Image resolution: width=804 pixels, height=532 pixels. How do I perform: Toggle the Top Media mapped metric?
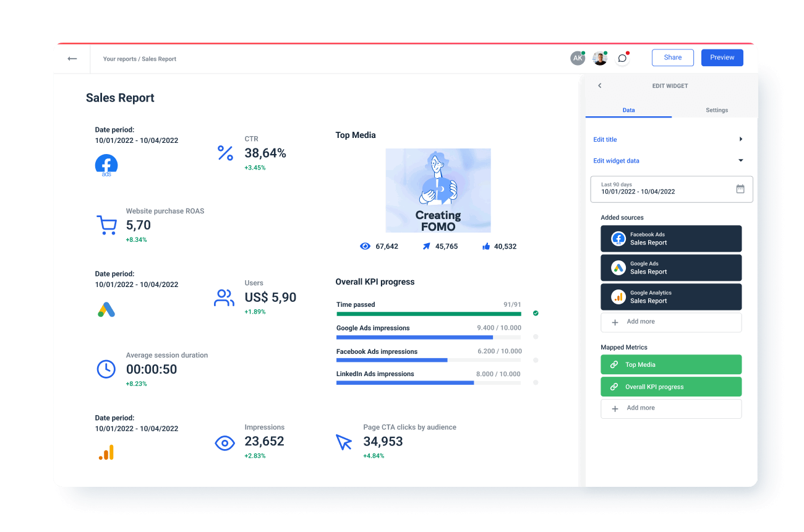pos(671,364)
